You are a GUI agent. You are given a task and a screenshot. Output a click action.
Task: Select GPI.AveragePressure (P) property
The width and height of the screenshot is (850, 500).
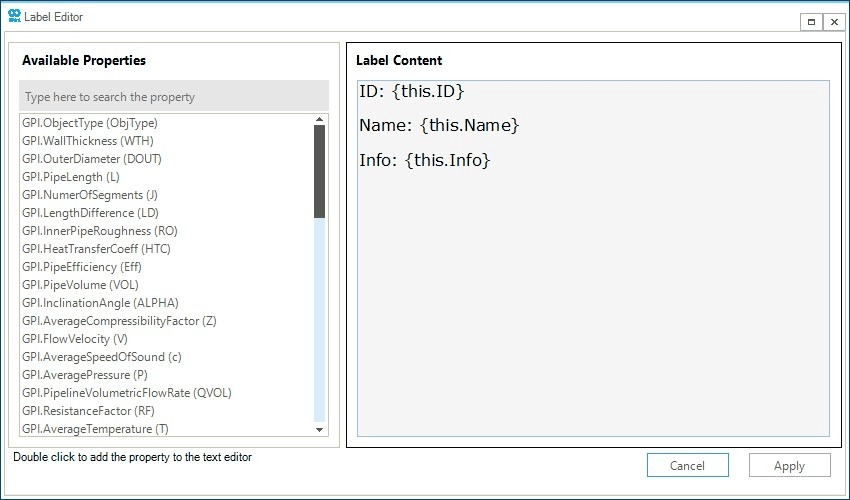(85, 375)
